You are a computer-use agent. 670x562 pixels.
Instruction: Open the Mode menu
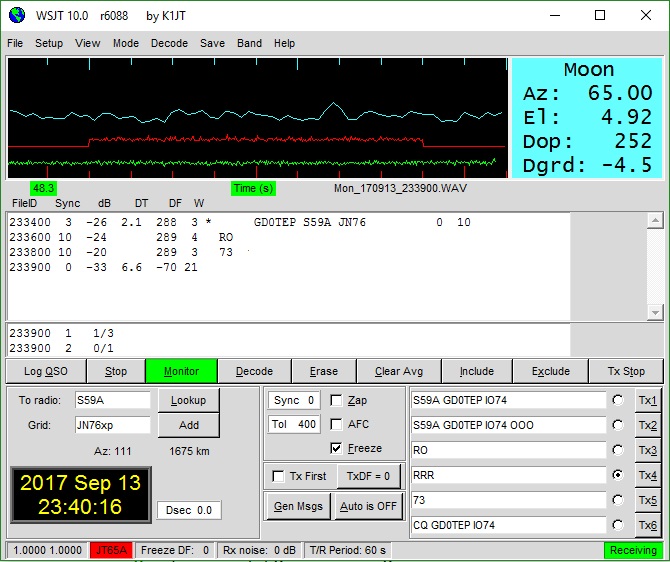(x=126, y=43)
